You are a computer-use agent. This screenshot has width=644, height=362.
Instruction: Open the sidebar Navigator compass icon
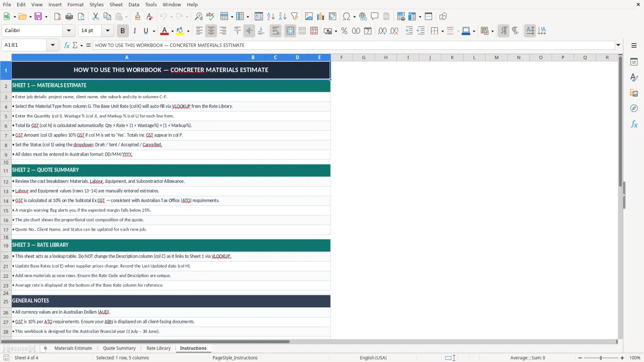tap(634, 108)
